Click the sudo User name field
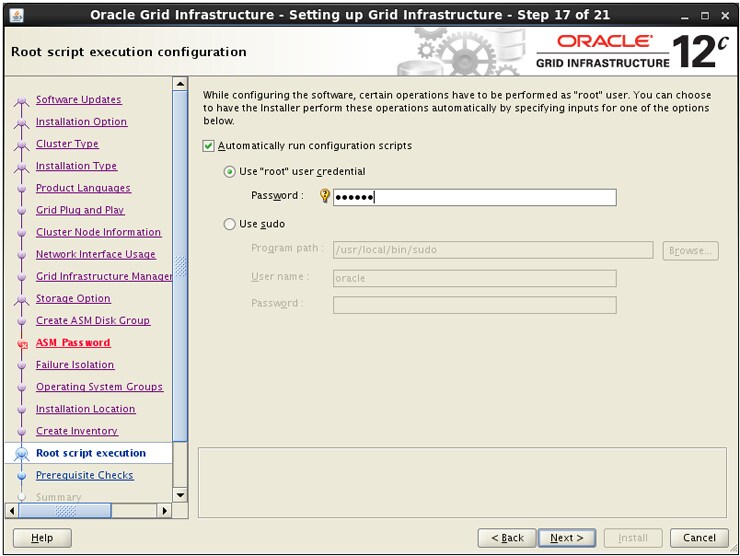Screen dimensions: 740x556 coord(475,278)
